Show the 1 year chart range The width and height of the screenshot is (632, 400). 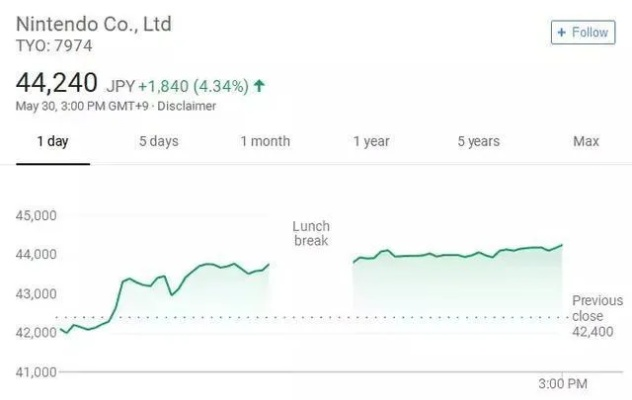[371, 141]
